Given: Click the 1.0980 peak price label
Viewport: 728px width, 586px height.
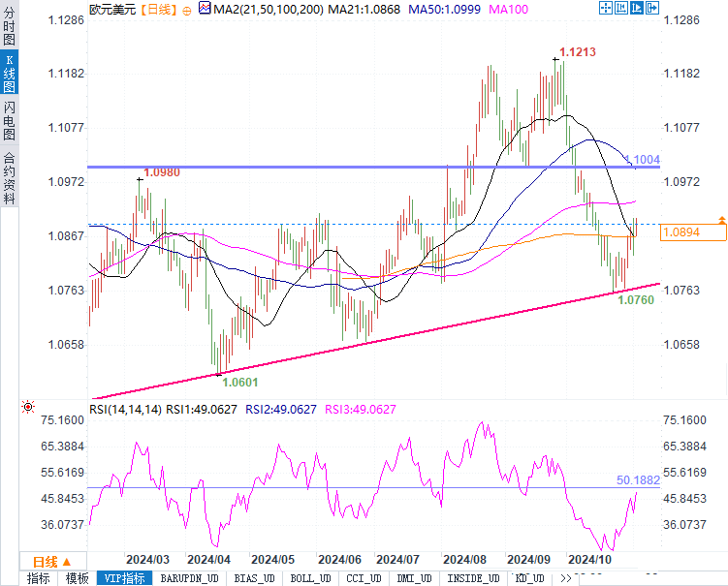Looking at the screenshot, I should coord(162,172).
